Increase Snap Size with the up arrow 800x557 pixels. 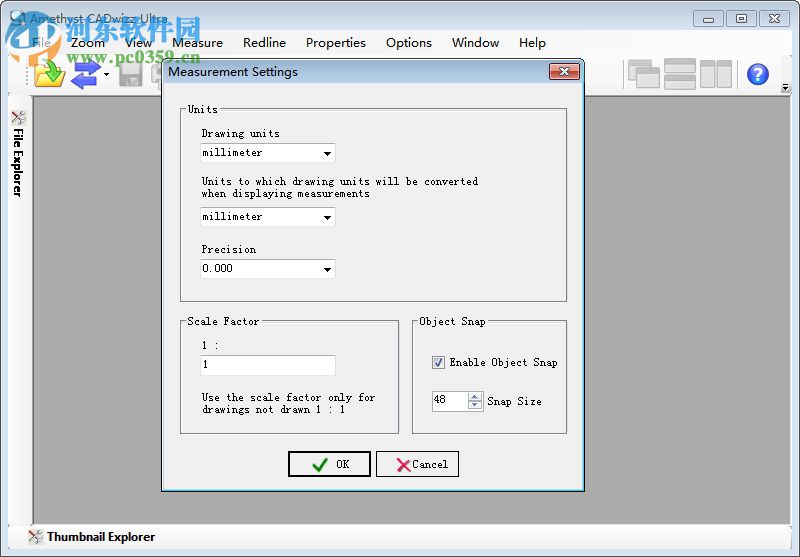[x=474, y=397]
